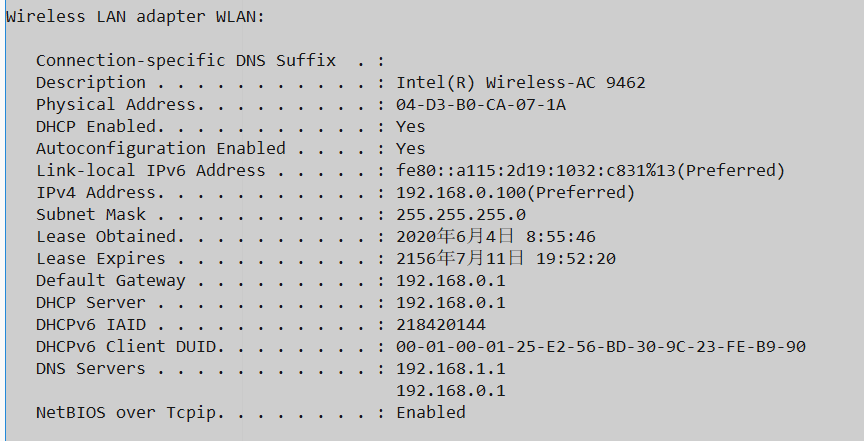Image resolution: width=864 pixels, height=441 pixels.
Task: Click the DHCP Enabled Yes value
Action: 411,127
